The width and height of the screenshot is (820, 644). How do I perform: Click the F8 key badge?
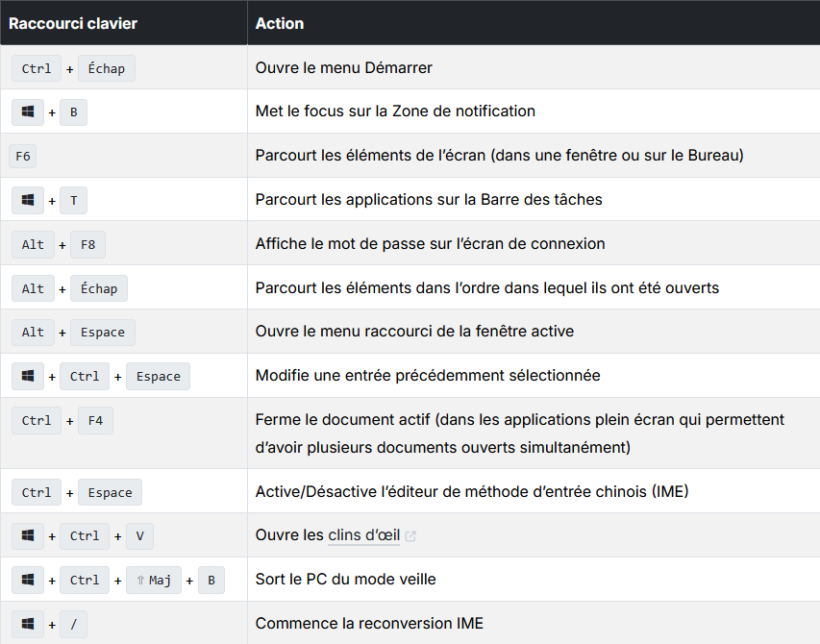coord(87,245)
